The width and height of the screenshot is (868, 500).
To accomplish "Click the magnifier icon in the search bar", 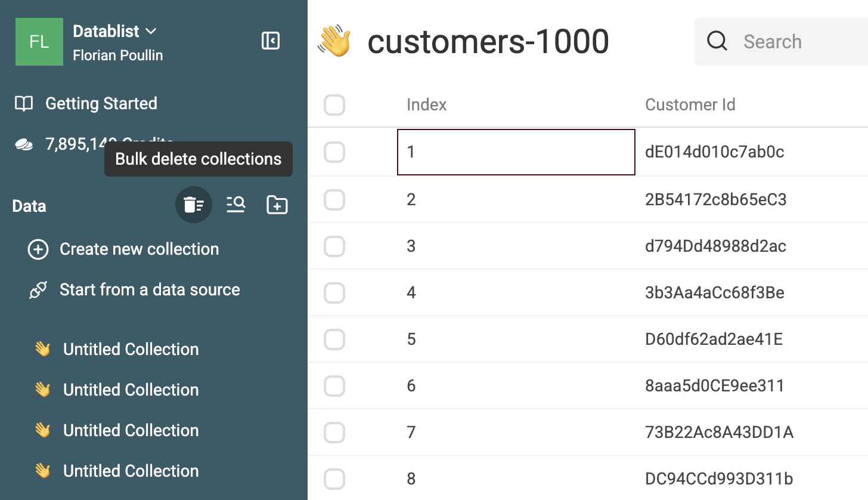I will click(x=717, y=42).
